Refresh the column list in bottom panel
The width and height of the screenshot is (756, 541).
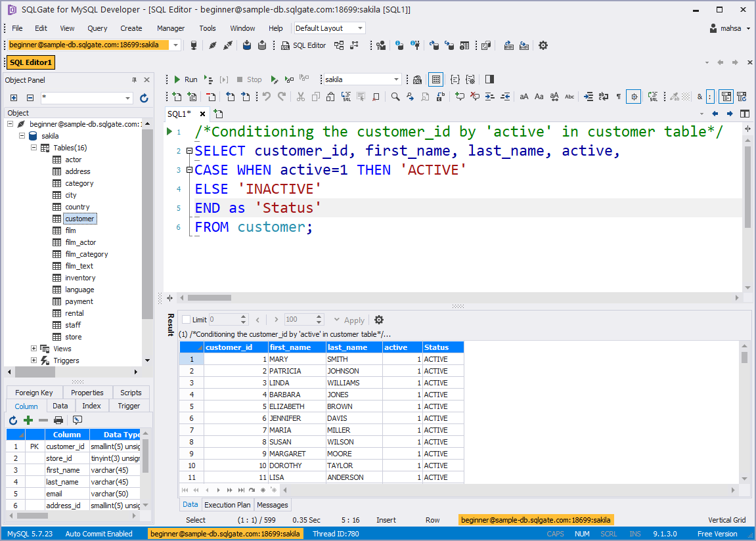coord(13,420)
